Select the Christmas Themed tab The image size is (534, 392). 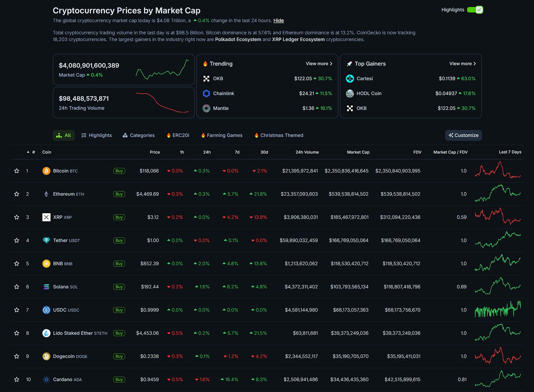point(279,135)
